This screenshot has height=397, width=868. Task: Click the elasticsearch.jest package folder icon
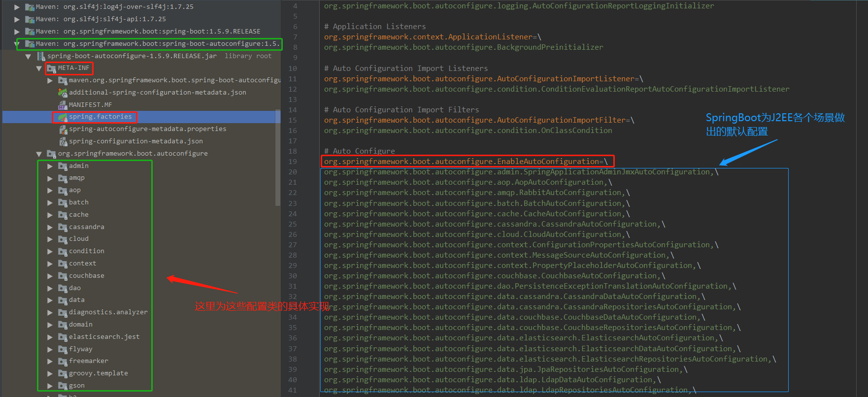[x=63, y=337]
